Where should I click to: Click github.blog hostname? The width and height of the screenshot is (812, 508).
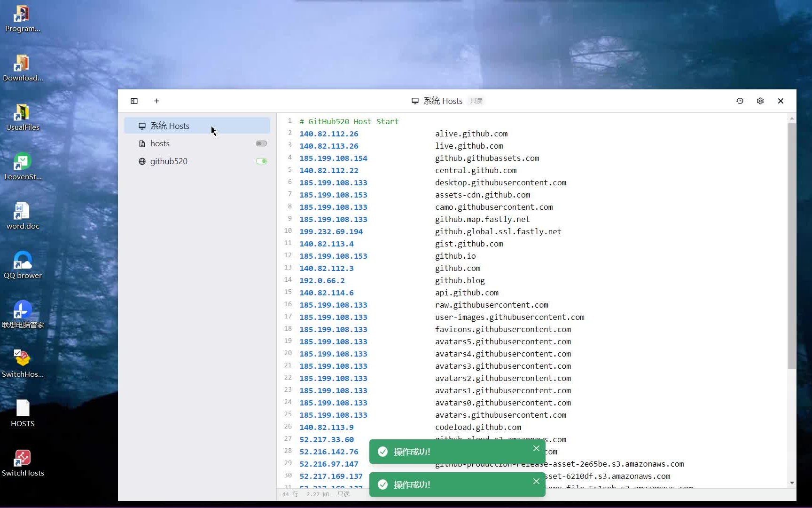click(460, 280)
